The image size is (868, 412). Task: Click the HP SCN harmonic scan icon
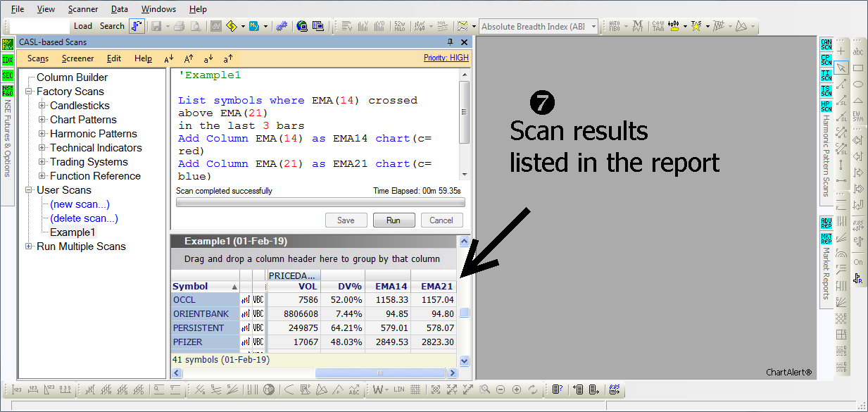click(826, 106)
